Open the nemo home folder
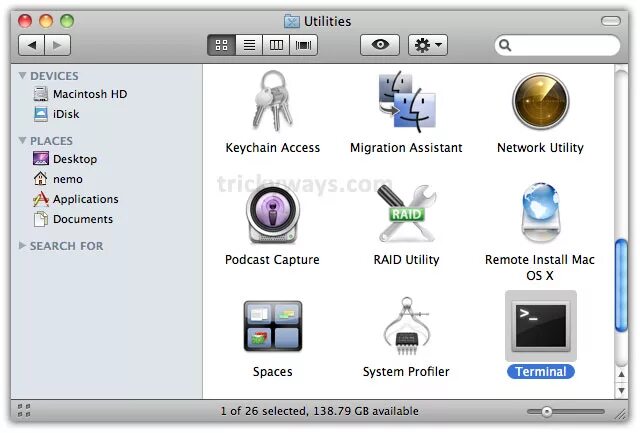 [58, 179]
